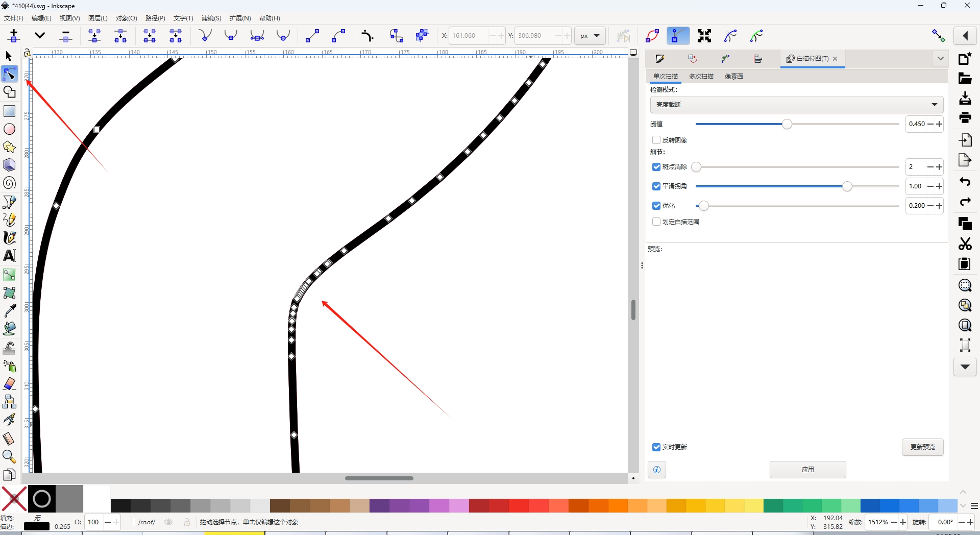Open the px unit dropdown
The height and width of the screenshot is (535, 980).
pyautogui.click(x=590, y=36)
